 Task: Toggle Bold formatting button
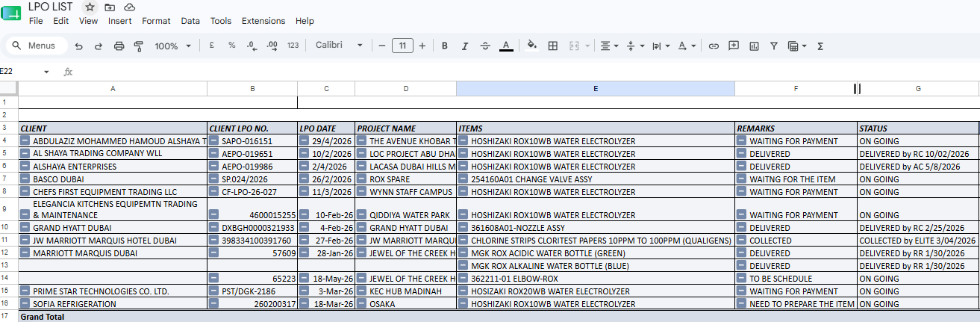445,46
